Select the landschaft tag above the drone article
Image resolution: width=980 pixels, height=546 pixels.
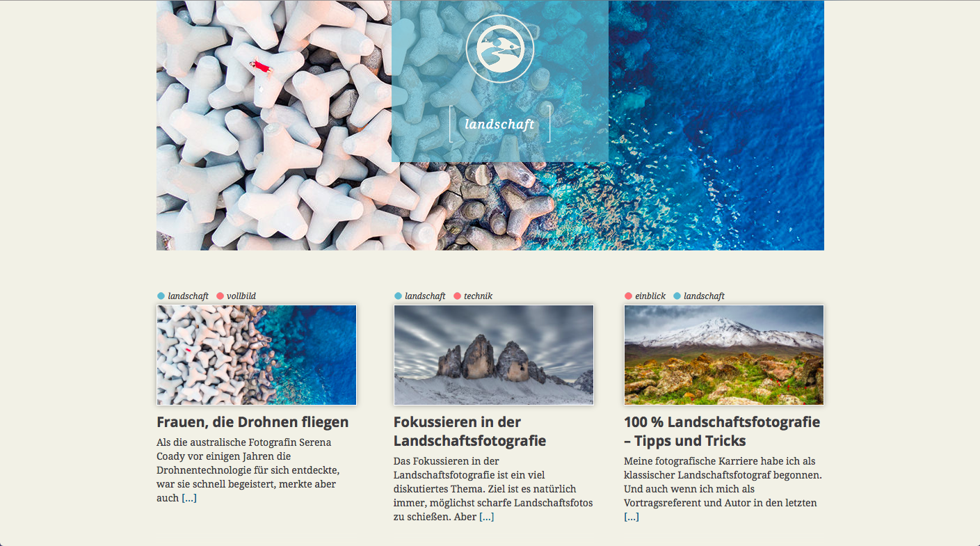[188, 296]
